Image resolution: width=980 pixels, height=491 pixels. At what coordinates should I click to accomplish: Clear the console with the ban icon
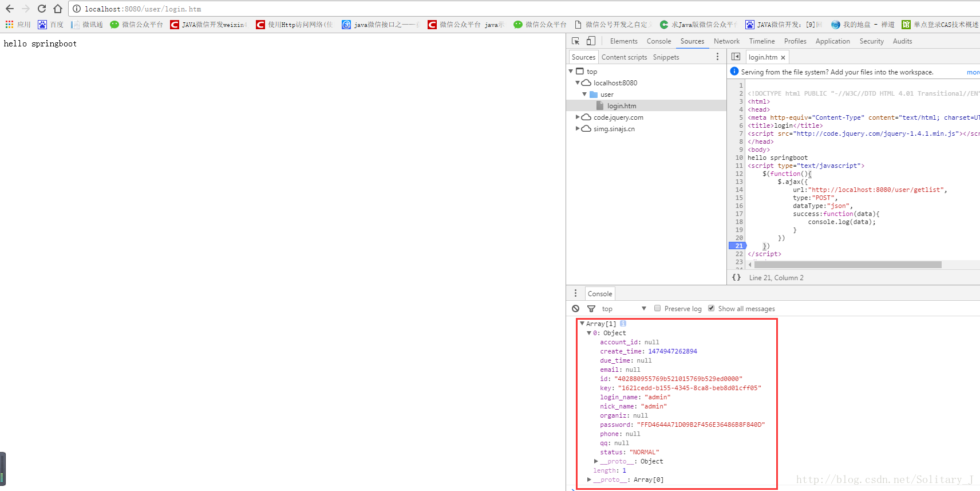[576, 308]
